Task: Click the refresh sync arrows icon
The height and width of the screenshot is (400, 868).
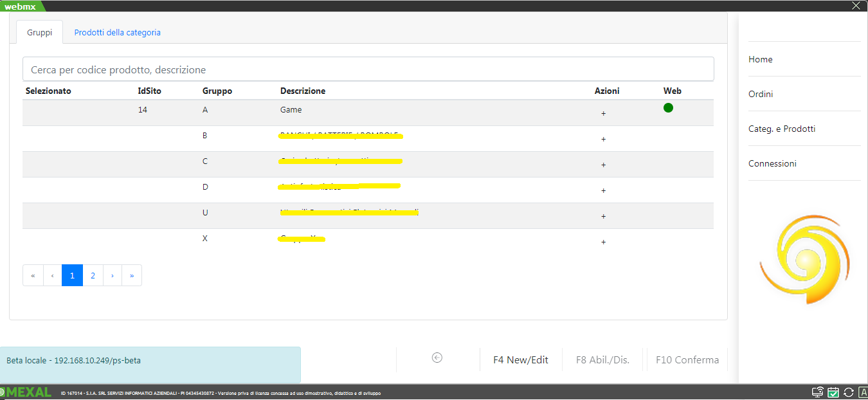Action: 848,392
